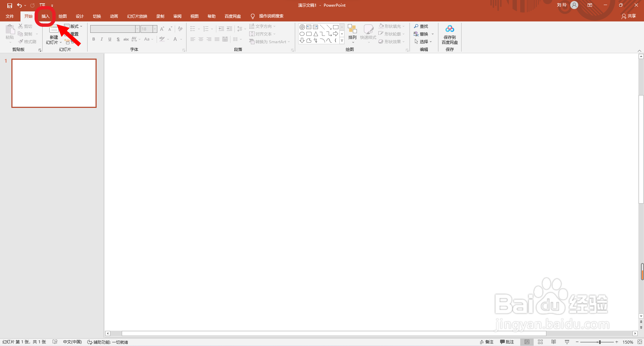644x346 pixels.
Task: Toggle align text left
Action: [193, 39]
